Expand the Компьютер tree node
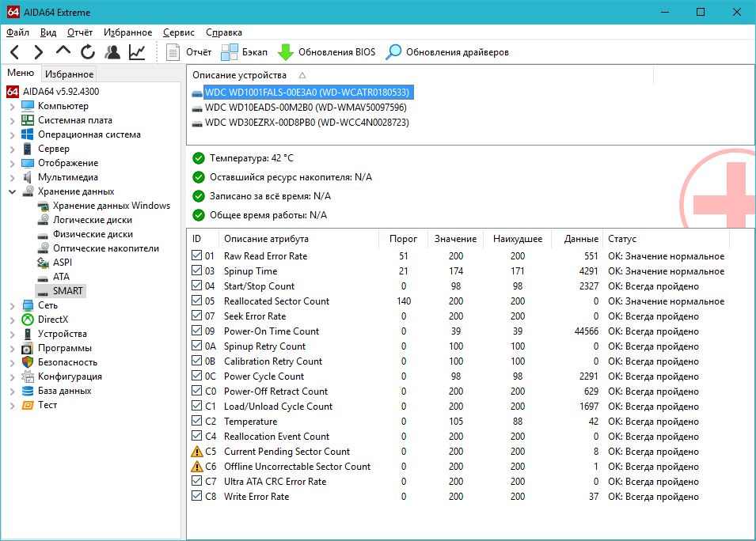The height and width of the screenshot is (541, 756). click(x=13, y=107)
